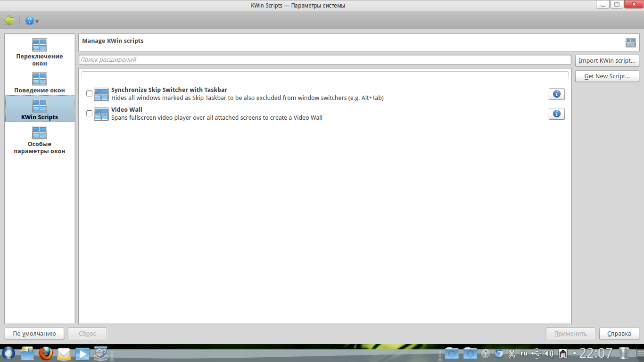Click the Сброс reset button
This screenshot has height=362, width=644.
(x=87, y=334)
